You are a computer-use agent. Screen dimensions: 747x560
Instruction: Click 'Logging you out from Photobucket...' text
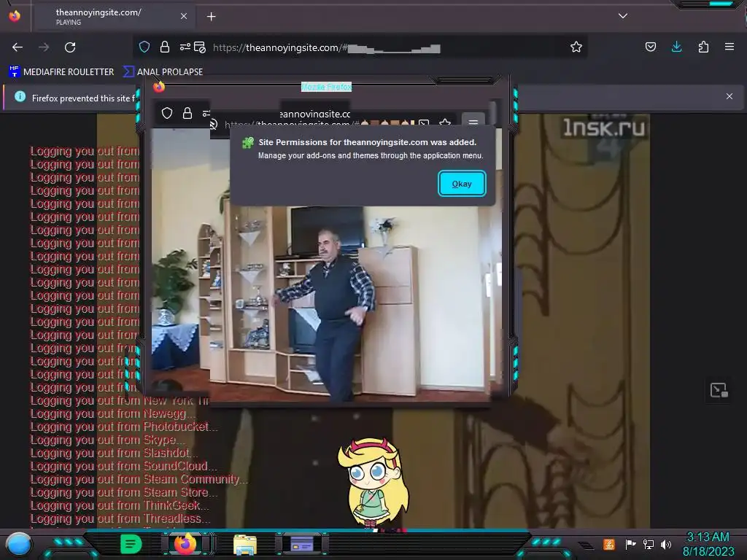coord(124,427)
